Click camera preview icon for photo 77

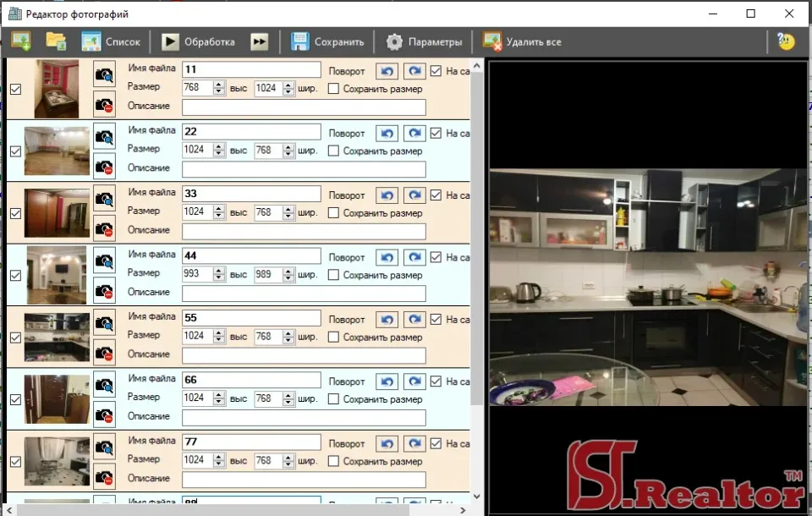point(105,447)
